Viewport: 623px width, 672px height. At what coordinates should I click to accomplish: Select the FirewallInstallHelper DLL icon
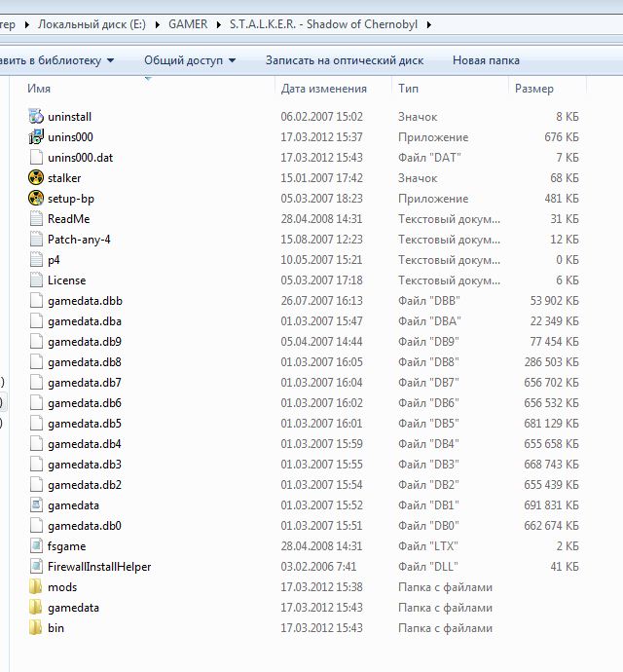pyautogui.click(x=36, y=567)
